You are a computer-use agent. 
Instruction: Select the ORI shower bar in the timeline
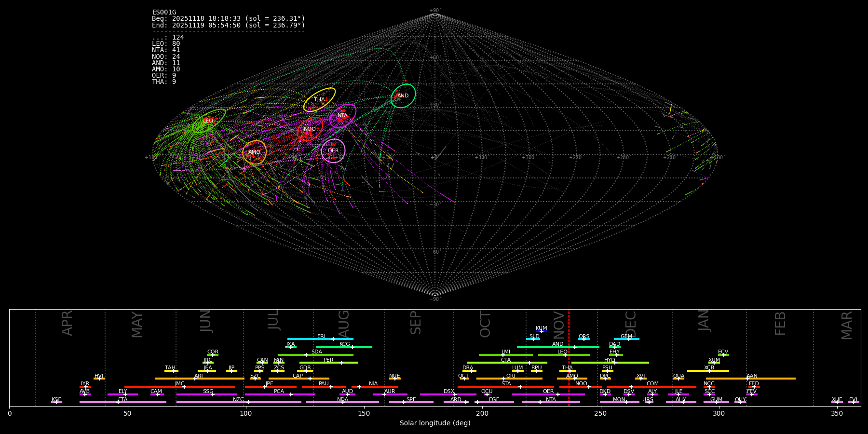[509, 379]
